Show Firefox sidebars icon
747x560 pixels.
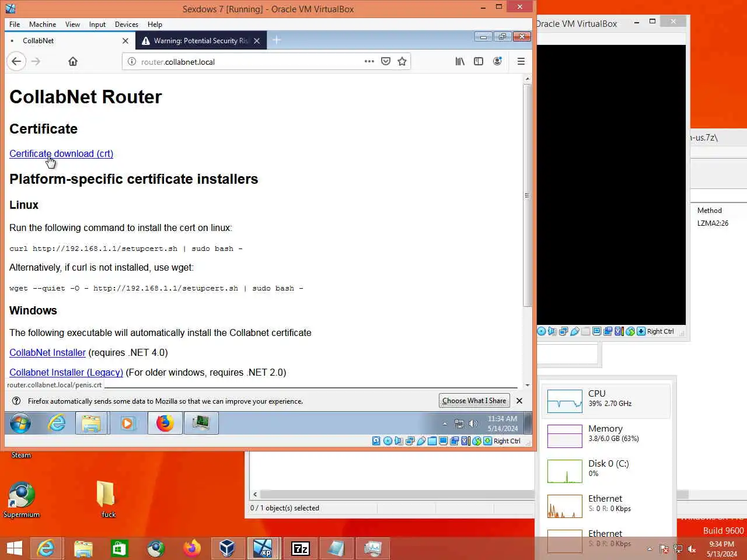point(479,61)
